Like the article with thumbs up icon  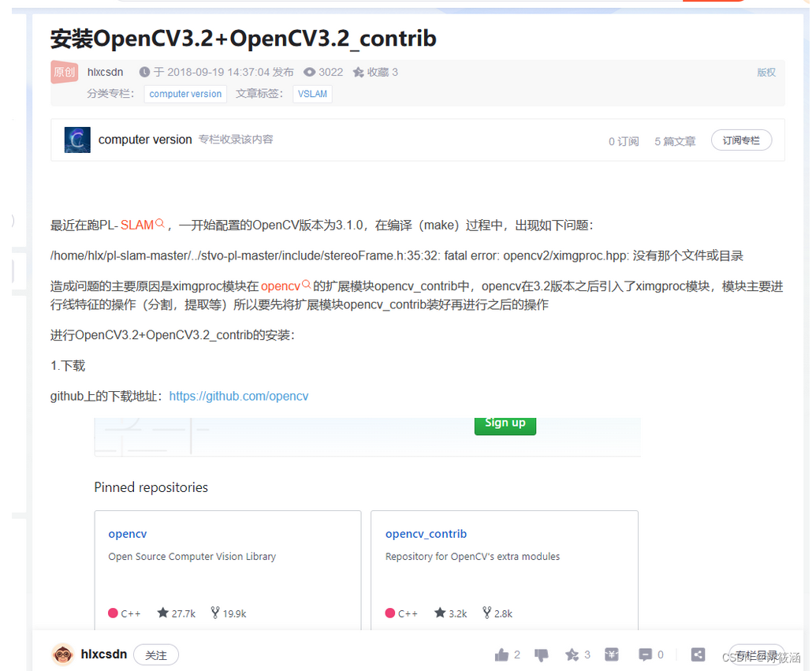coord(501,655)
